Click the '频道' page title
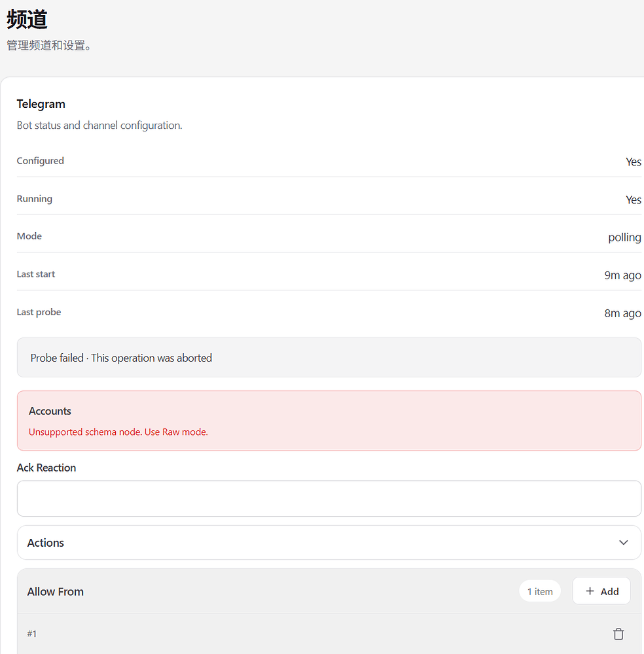644x654 pixels. 27,20
